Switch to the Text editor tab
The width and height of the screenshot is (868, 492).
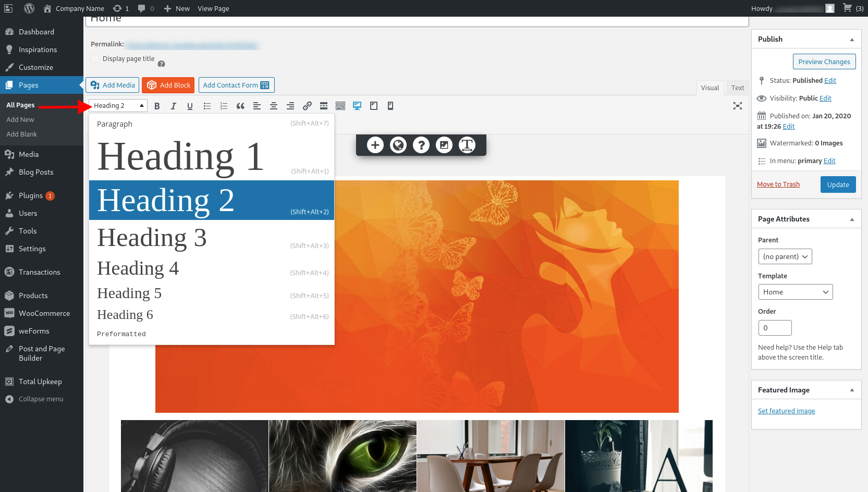coord(737,88)
